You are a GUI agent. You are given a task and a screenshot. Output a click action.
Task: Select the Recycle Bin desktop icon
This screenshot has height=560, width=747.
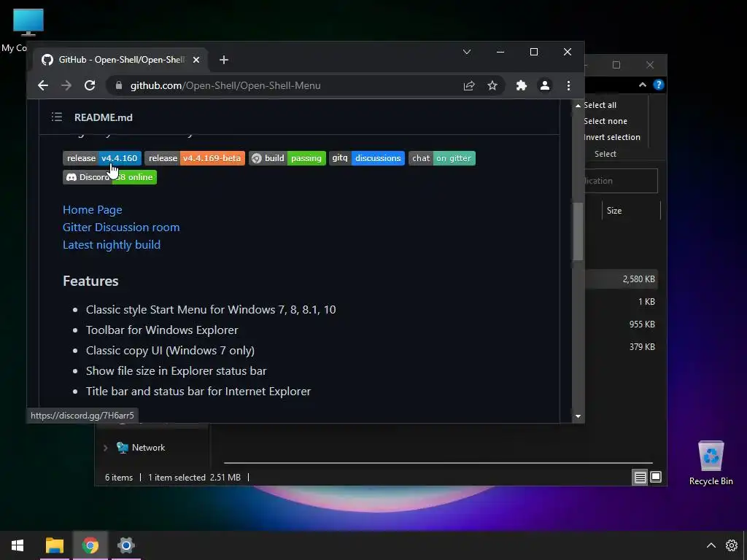click(x=711, y=463)
